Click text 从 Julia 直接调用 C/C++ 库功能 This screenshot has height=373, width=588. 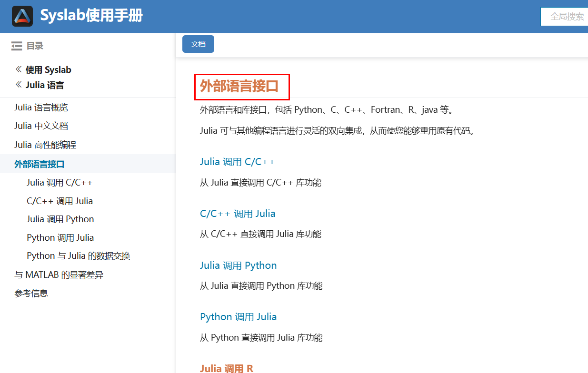click(260, 182)
